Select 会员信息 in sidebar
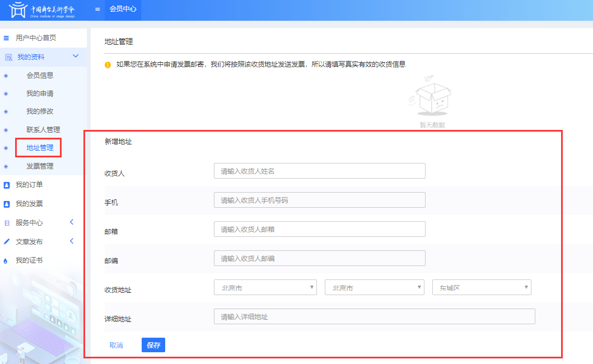The height and width of the screenshot is (364, 593). [x=40, y=76]
